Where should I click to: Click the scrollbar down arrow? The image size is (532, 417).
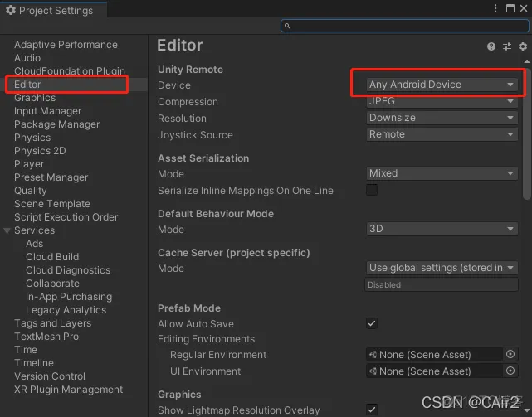pyautogui.click(x=526, y=410)
